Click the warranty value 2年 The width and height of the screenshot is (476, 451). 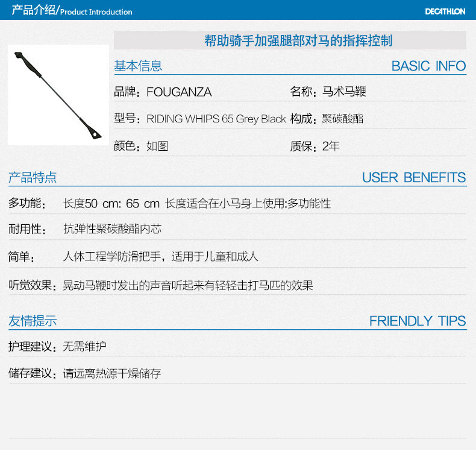pyautogui.click(x=331, y=146)
